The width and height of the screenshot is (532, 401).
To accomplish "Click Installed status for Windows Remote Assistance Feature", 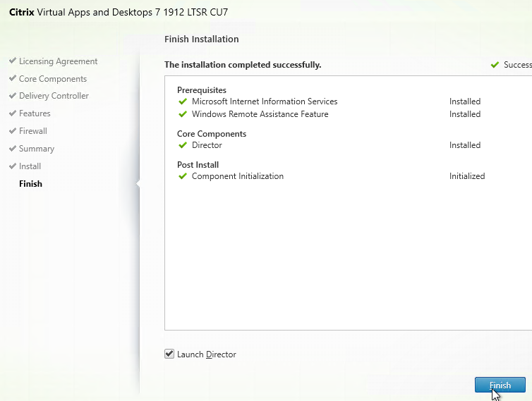I will [x=465, y=114].
